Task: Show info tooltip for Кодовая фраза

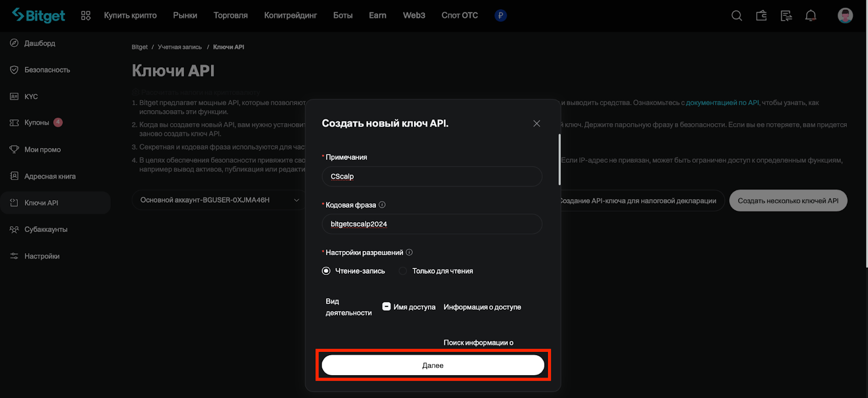Action: pyautogui.click(x=382, y=204)
